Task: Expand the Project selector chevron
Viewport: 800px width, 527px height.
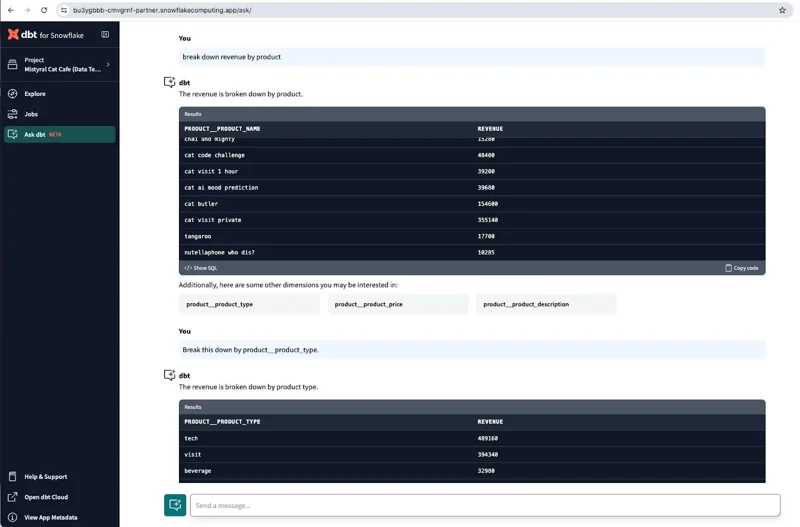Action: point(108,64)
